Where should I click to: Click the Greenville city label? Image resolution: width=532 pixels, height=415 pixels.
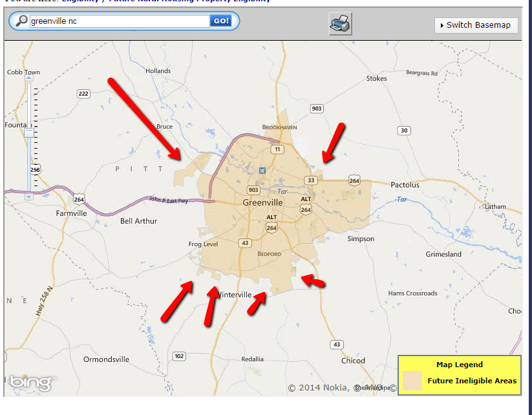pyautogui.click(x=262, y=202)
